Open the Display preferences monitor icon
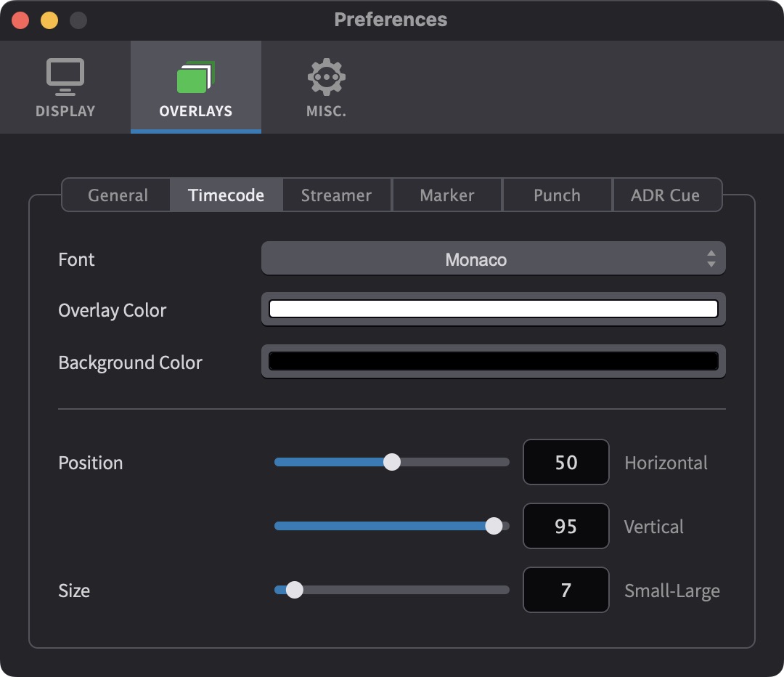Image resolution: width=784 pixels, height=677 pixels. (x=65, y=77)
